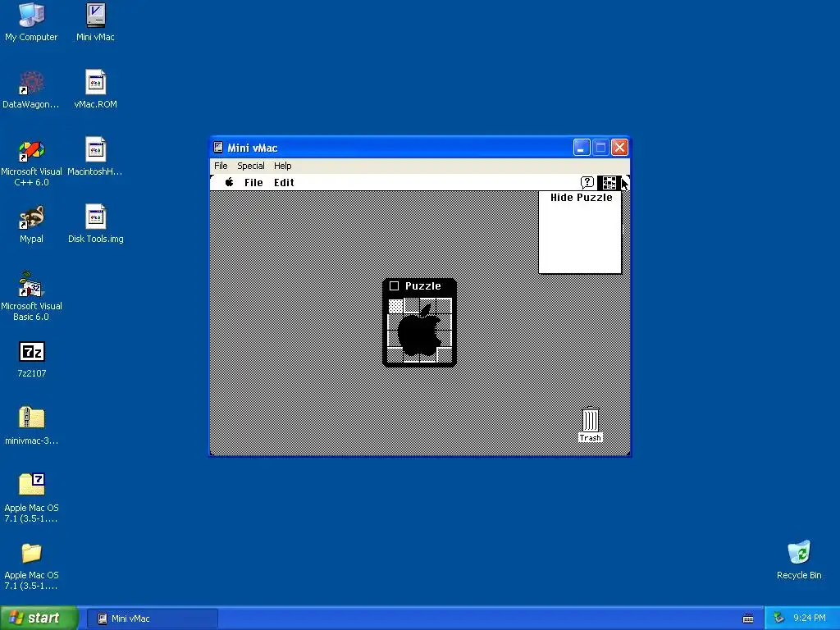840x630 pixels.
Task: Close the Mini vMac window
Action: pos(619,148)
